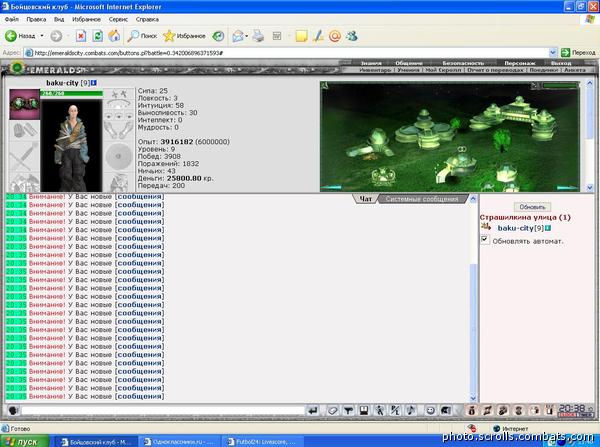The image size is (600, 447).
Task: Open Отчет о переводах link
Action: tap(495, 70)
